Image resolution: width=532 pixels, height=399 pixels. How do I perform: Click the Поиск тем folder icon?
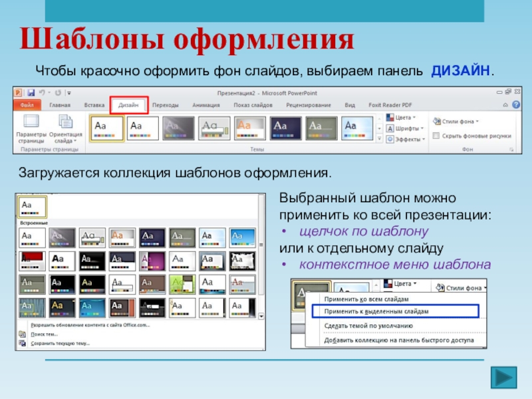point(23,334)
